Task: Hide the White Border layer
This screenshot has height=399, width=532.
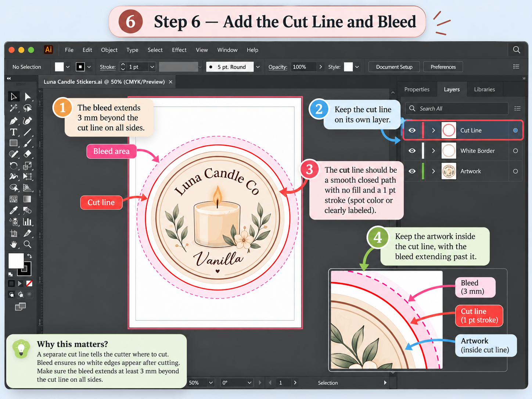Action: click(x=412, y=151)
